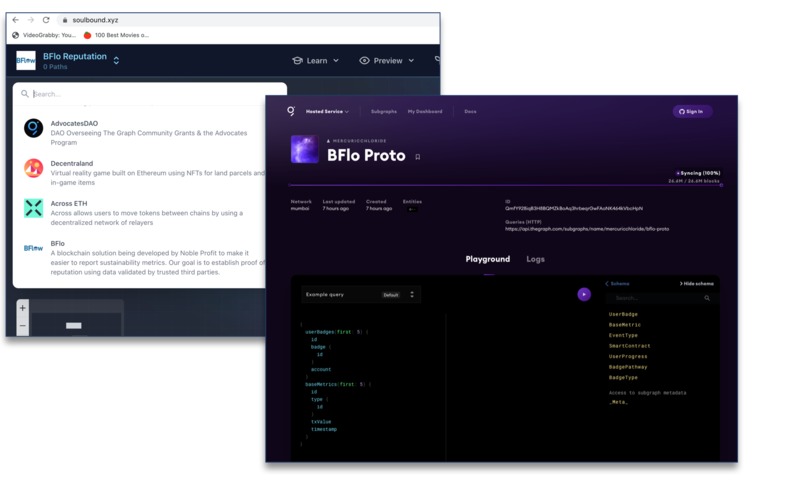Toggle the Example query up-down arrows
This screenshot has width=806, height=497.
coord(412,294)
